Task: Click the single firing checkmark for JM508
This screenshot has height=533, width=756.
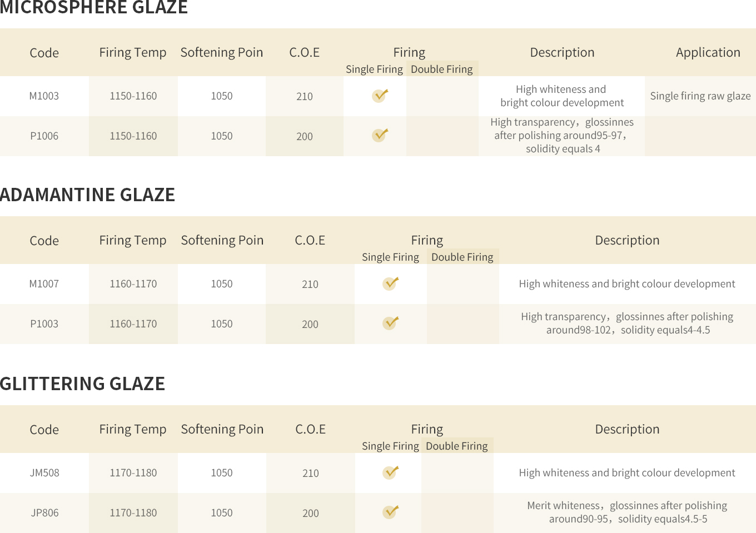Action: 390,472
